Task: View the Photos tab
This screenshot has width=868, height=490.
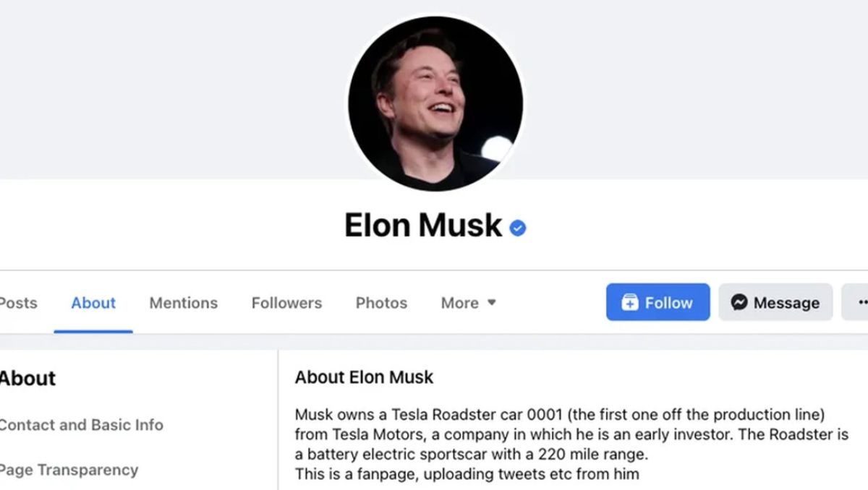Action: pos(381,303)
